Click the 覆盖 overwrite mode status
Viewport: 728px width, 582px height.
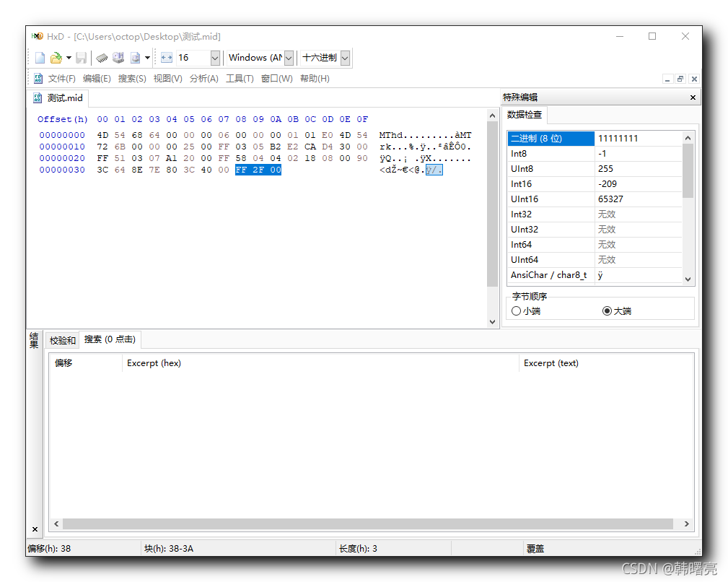[535, 549]
